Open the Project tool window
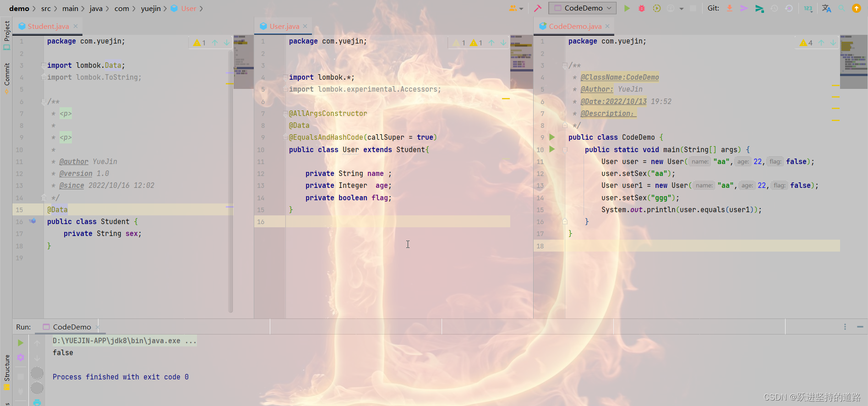 click(x=7, y=36)
